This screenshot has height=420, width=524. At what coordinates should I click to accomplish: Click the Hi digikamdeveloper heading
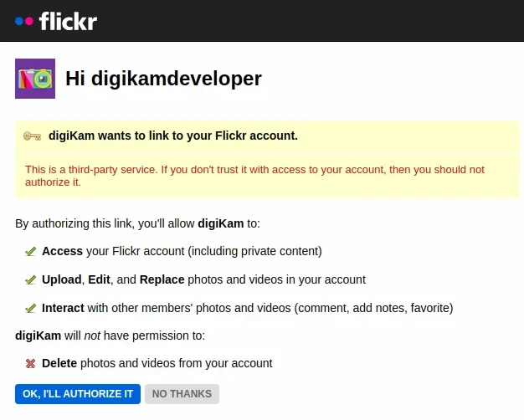tap(163, 79)
